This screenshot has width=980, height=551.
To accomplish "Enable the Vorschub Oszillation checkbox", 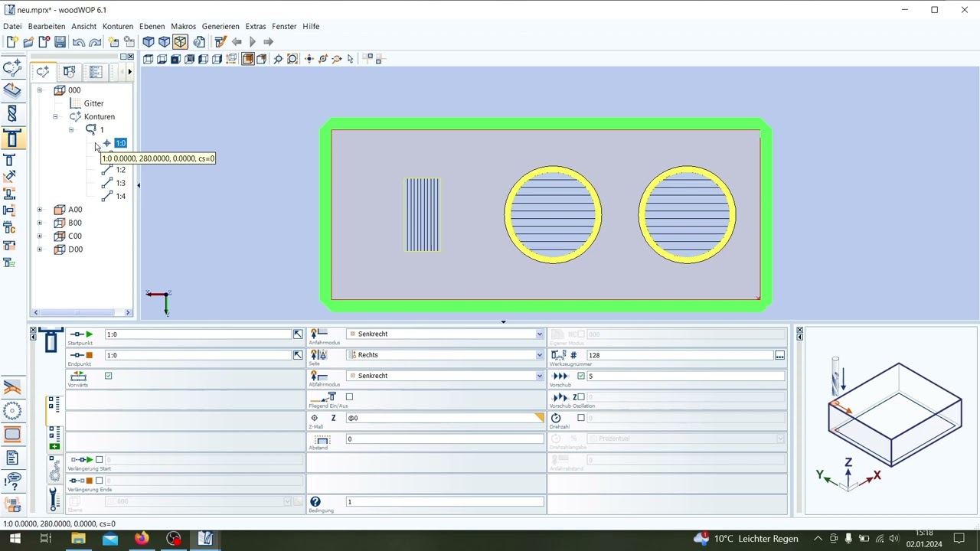I will pos(580,396).
